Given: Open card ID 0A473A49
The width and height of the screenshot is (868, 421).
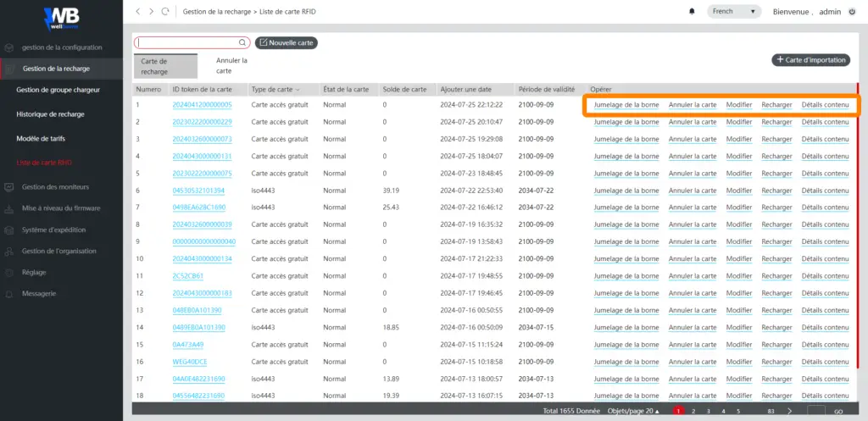Looking at the screenshot, I should (187, 345).
